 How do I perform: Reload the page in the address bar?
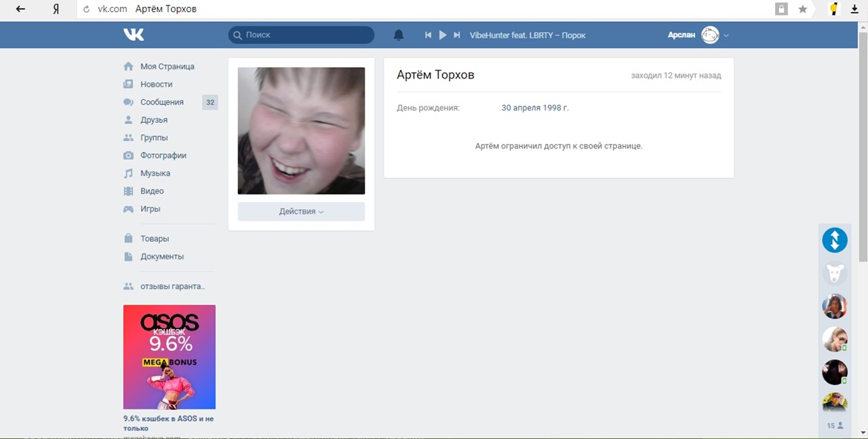click(x=86, y=9)
